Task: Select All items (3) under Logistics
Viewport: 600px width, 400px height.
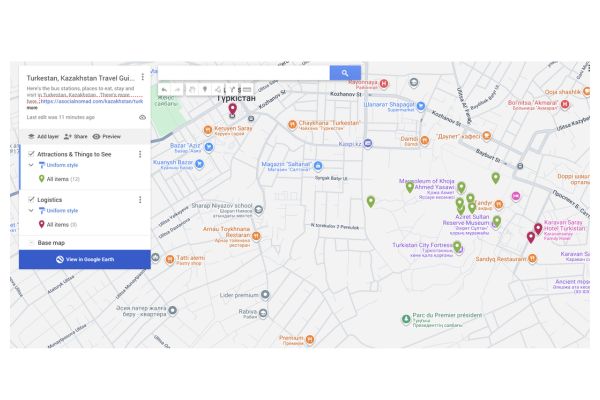Action: 57,224
